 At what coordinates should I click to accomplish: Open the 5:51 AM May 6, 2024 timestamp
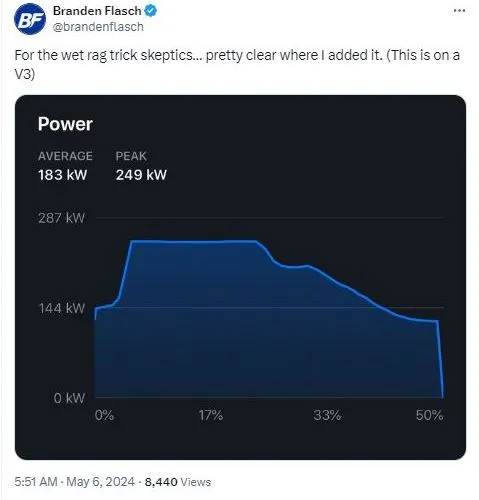(x=74, y=482)
